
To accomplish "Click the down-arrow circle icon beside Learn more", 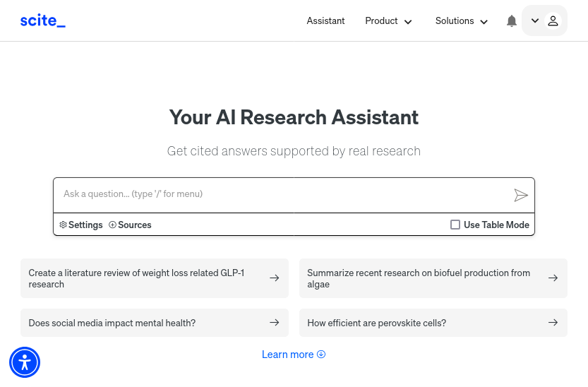I will [x=321, y=354].
